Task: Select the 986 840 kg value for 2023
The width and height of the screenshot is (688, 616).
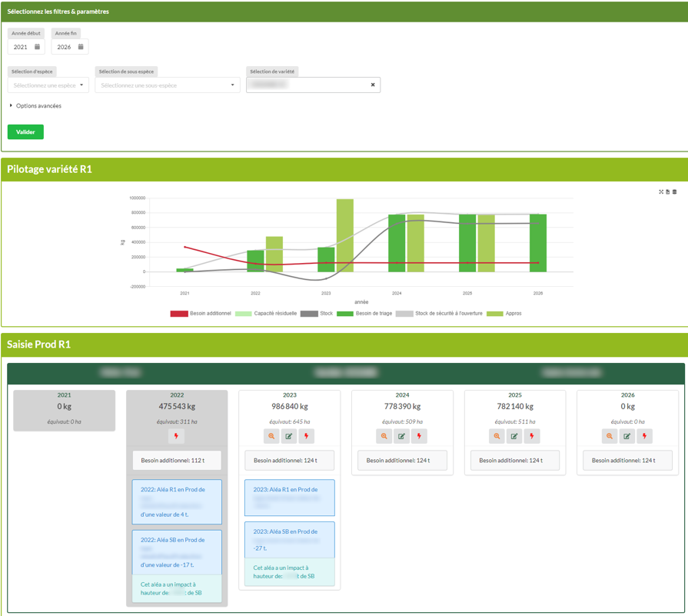Action: coord(290,407)
